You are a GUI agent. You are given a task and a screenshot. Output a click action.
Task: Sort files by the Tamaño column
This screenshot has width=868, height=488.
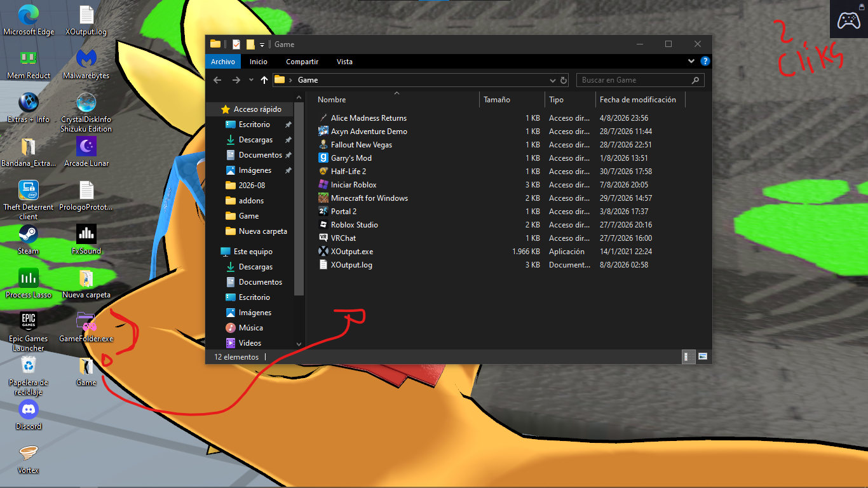point(512,100)
